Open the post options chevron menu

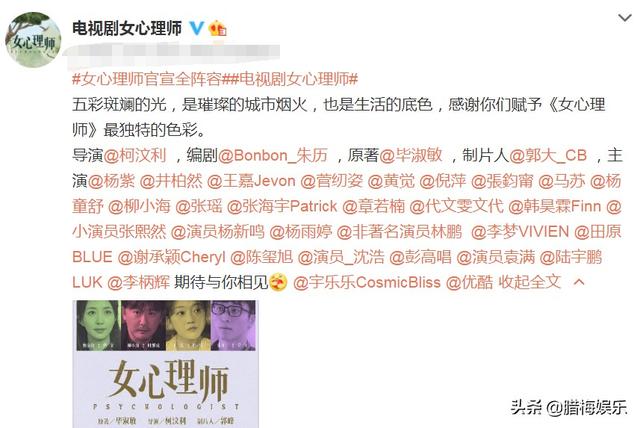point(625,18)
